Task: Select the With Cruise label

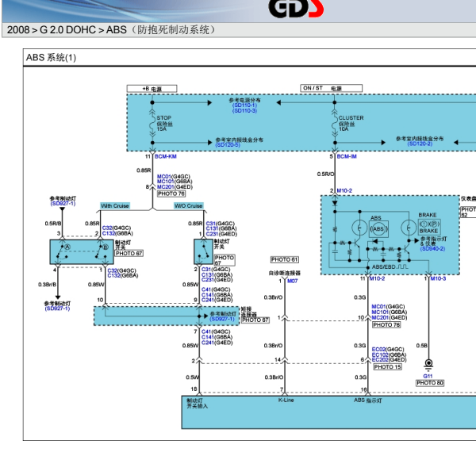Action: 115,206
